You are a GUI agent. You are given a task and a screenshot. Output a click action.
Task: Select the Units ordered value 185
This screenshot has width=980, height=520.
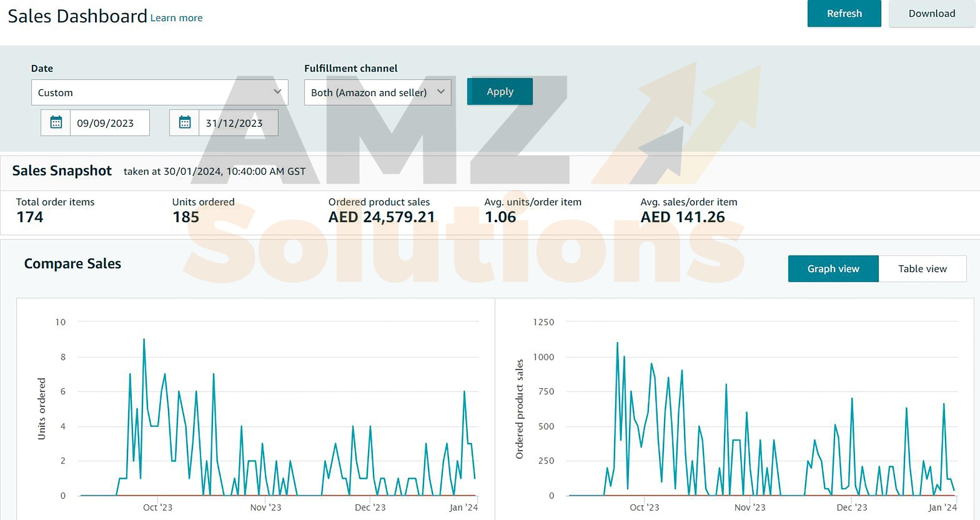186,217
